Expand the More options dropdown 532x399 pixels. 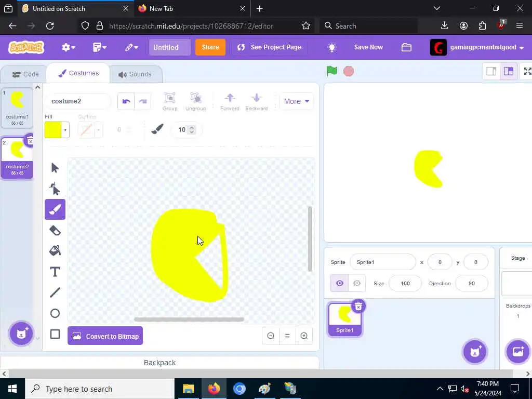click(297, 101)
